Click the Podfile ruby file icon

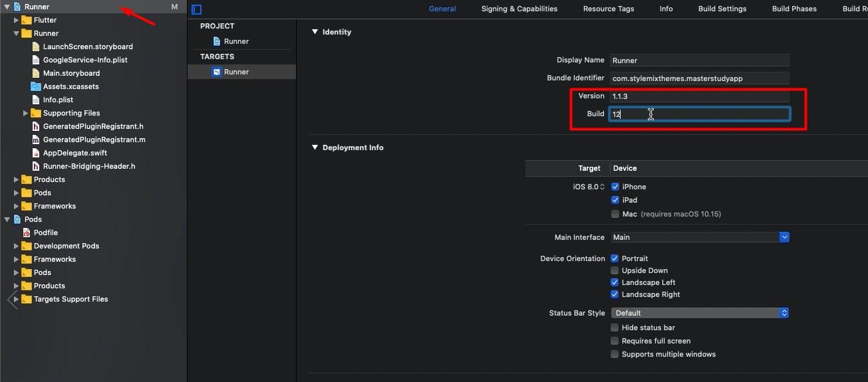[27, 233]
